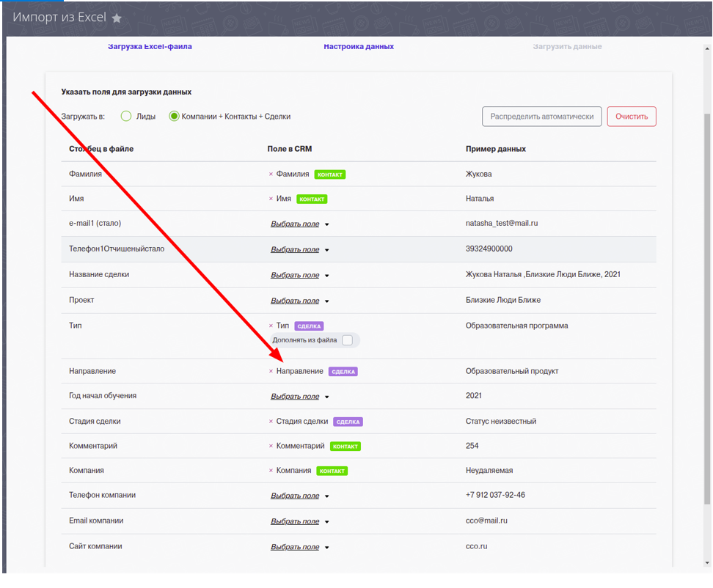The width and height of the screenshot is (713, 588).
Task: Remove the Комментарий field mapping with its x
Action: coord(271,446)
